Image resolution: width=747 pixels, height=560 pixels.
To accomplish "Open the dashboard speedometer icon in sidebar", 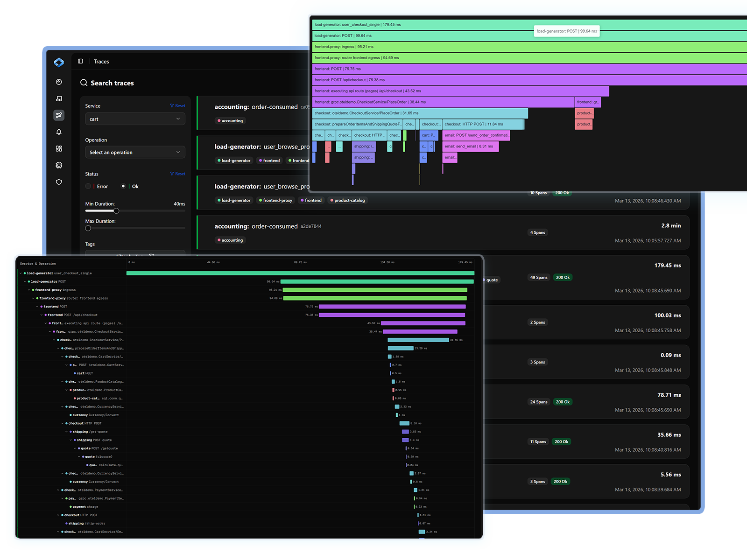I will click(59, 82).
